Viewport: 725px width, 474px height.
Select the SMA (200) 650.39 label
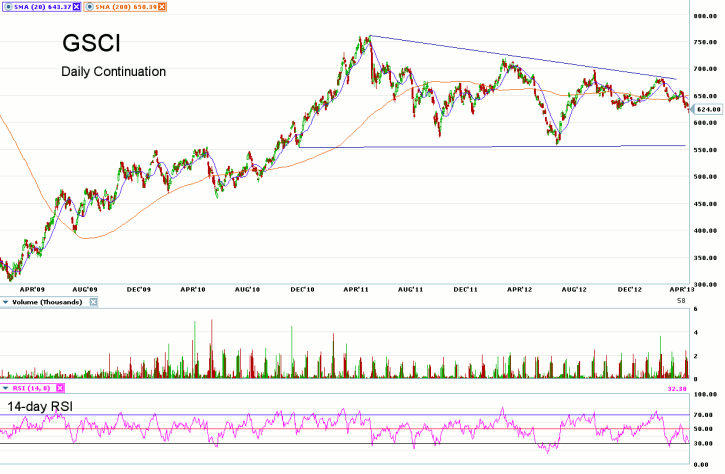pos(125,7)
